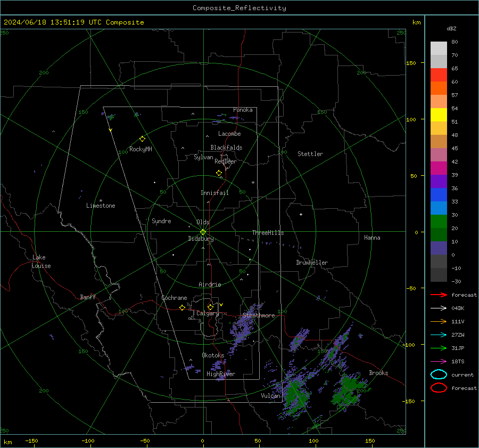Click the Drumheller label
Image resolution: width=479 pixels, height=448 pixels.
(312, 263)
